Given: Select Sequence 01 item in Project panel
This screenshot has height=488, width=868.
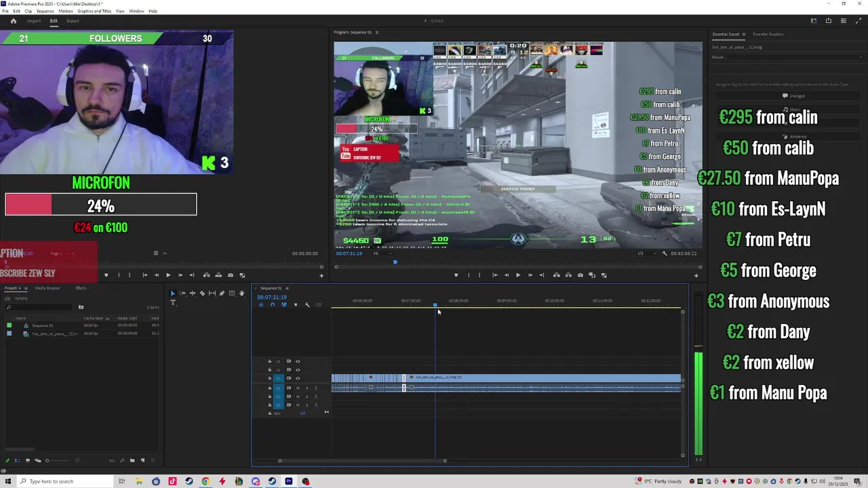Looking at the screenshot, I should pos(42,325).
